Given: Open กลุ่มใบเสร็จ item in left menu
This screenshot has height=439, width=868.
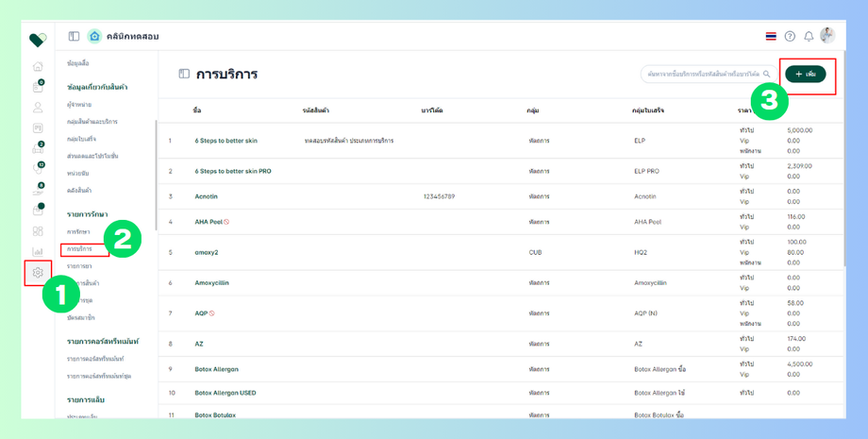Looking at the screenshot, I should [x=81, y=139].
